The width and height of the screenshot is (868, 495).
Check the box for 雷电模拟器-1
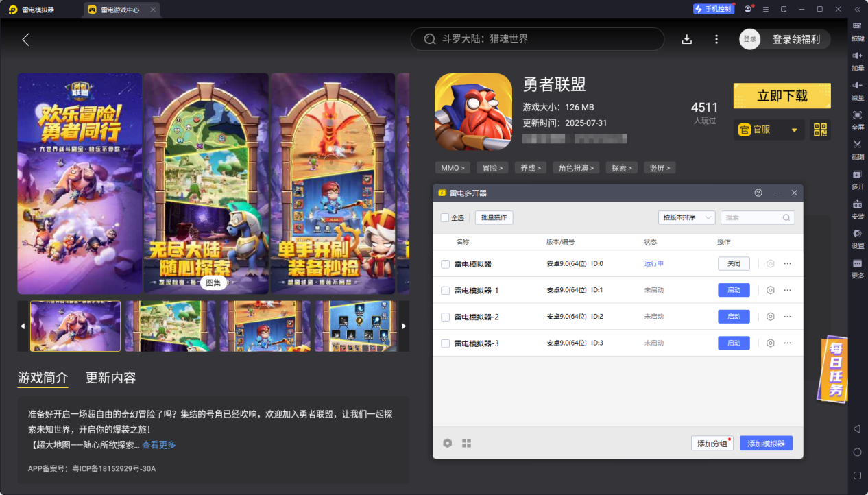[446, 290]
